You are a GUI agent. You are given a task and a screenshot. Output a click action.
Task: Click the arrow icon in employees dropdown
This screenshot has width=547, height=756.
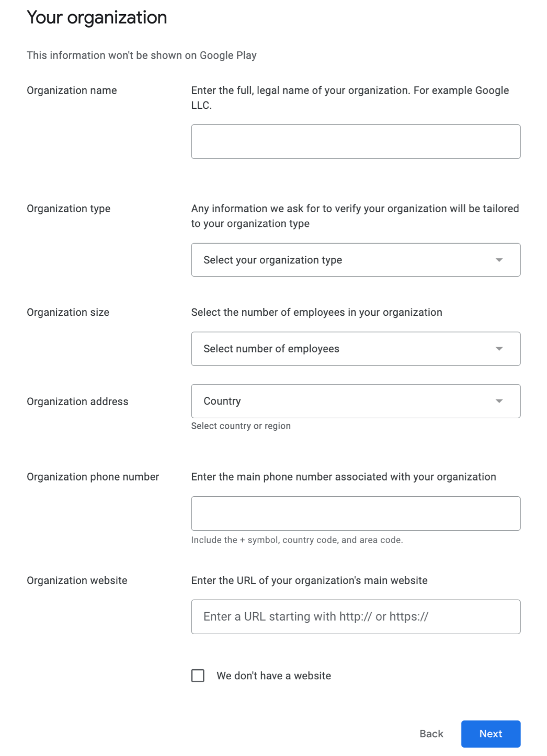[x=499, y=349]
